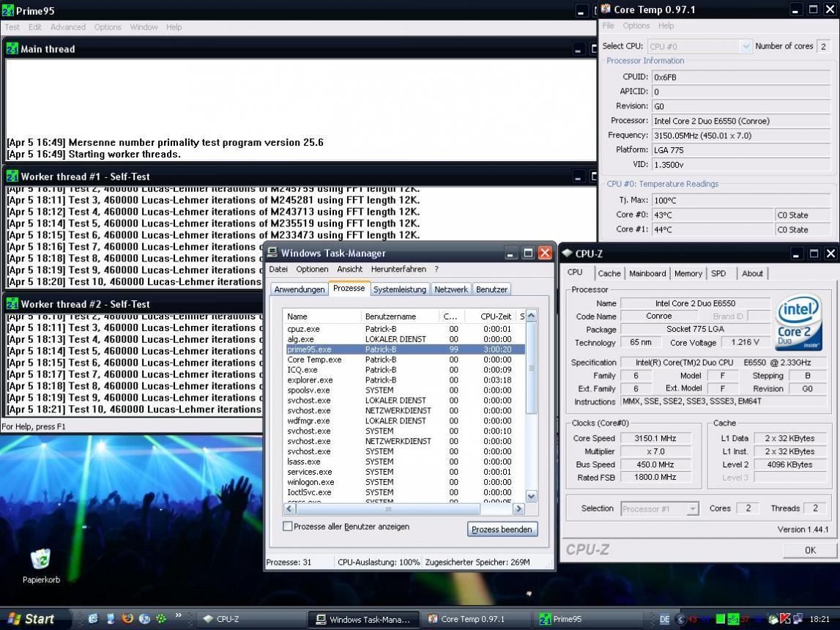Switch to Netzwerk tab in Task Manager
The height and width of the screenshot is (630, 840).
pyautogui.click(x=450, y=289)
